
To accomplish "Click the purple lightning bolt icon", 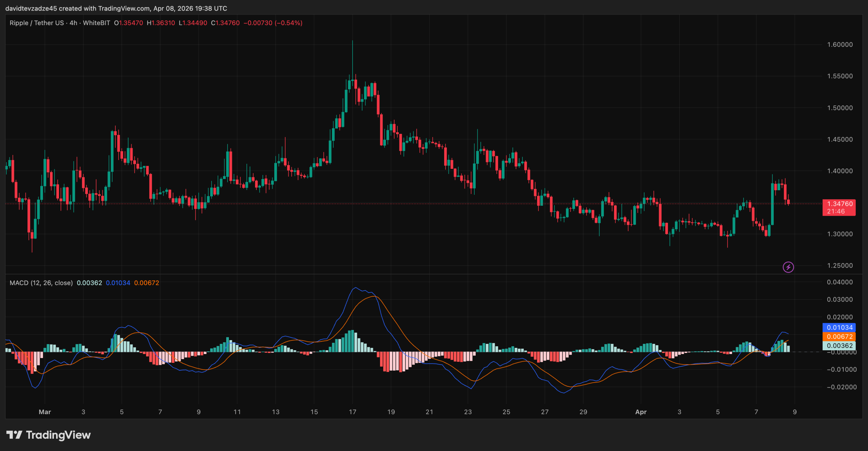I will point(788,267).
